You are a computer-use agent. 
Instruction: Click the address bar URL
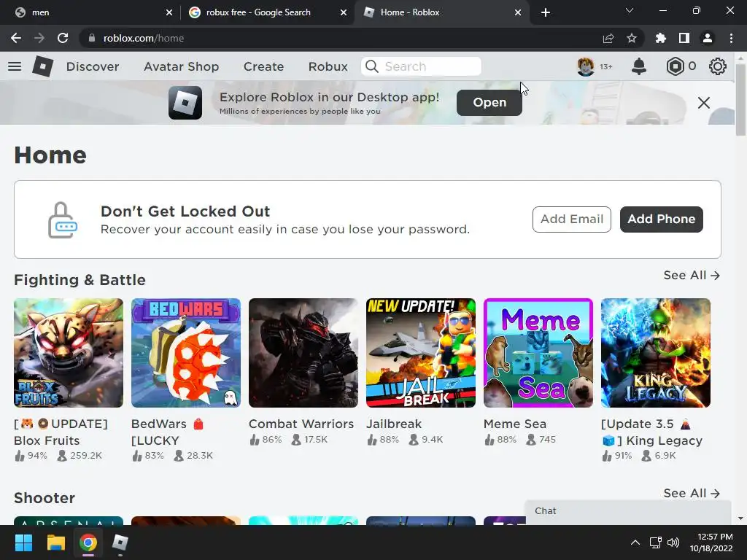(x=144, y=38)
